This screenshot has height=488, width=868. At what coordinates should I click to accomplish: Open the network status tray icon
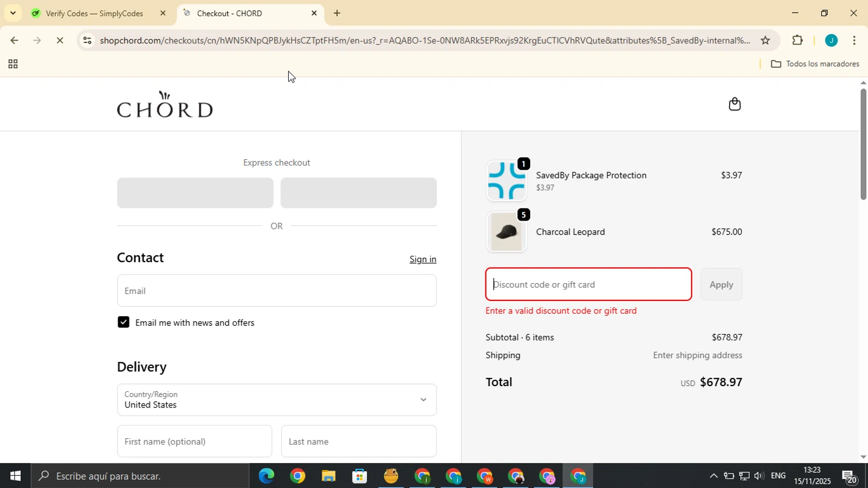(744, 476)
